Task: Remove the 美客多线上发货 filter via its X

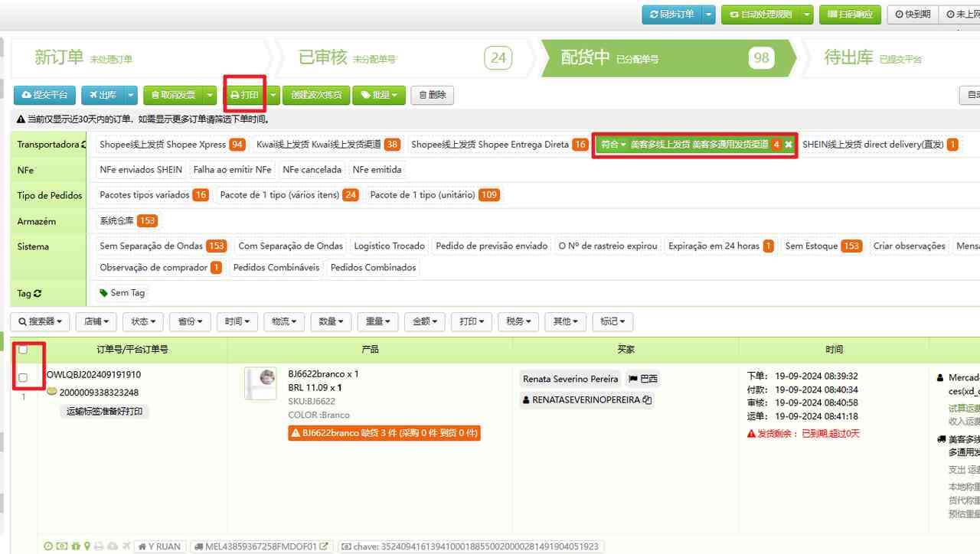Action: [789, 144]
